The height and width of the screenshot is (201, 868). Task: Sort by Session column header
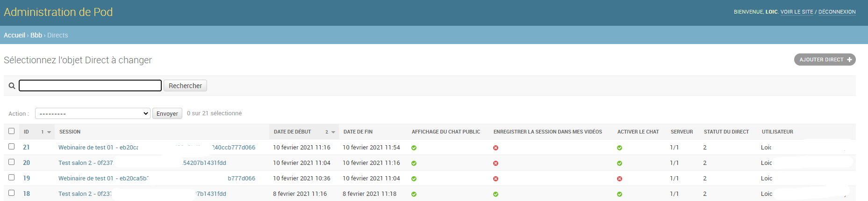70,132
